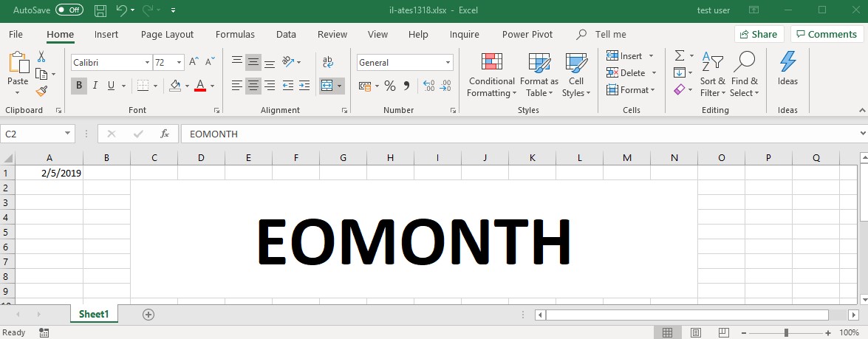Select cell A1 containing 2/5/2019
868x339 pixels.
[x=49, y=173]
